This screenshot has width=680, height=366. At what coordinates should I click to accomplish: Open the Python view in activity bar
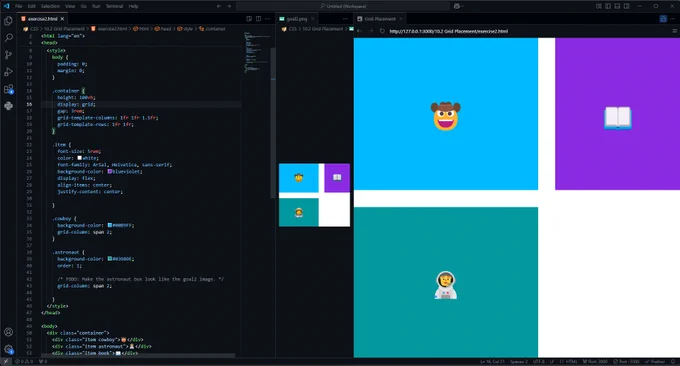pos(8,106)
